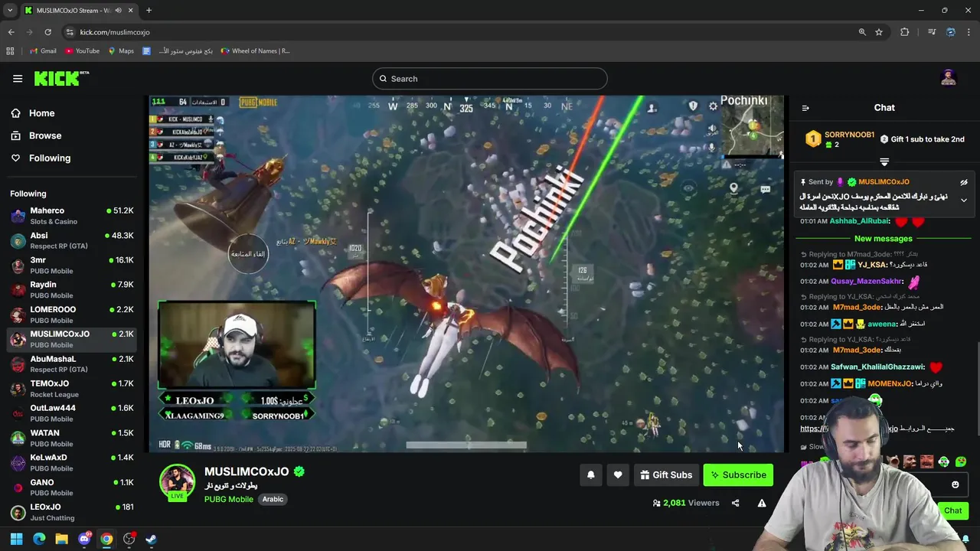Select MUSLIMCOxJO in Following list
Image resolution: width=980 pixels, height=551 pixels.
(x=73, y=339)
